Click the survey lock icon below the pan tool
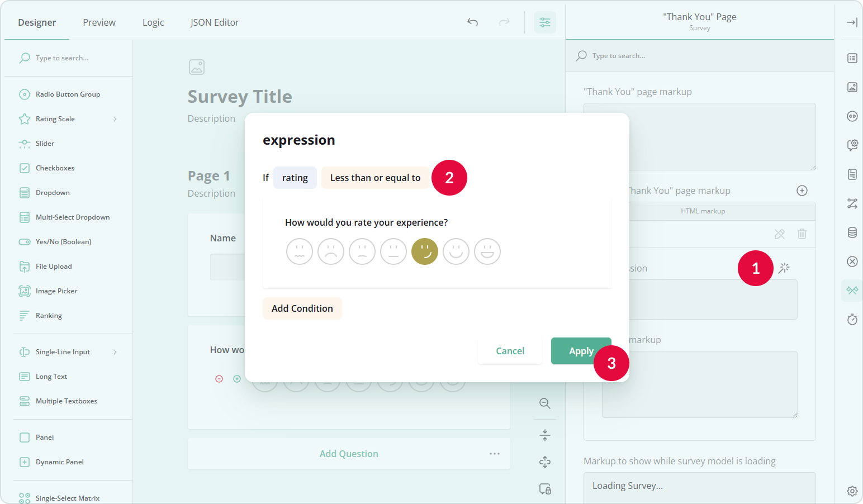Viewport: 863px width, 504px height. 544,489
